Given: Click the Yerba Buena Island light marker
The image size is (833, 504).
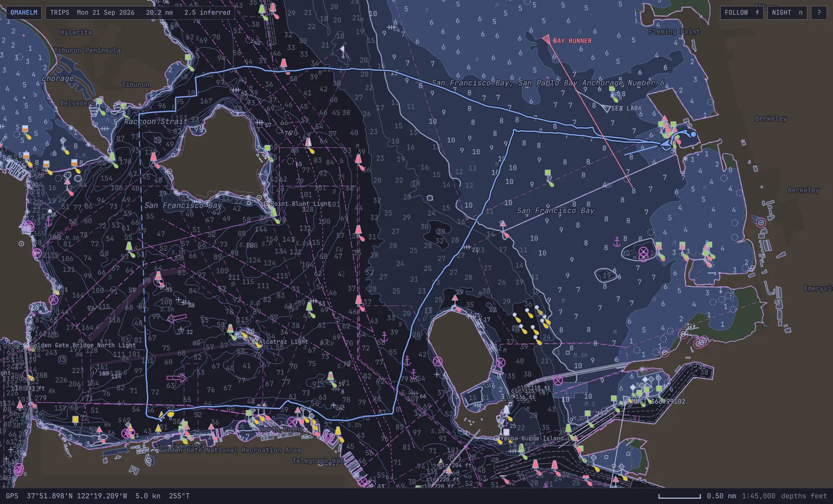Looking at the screenshot, I should coord(497,438).
